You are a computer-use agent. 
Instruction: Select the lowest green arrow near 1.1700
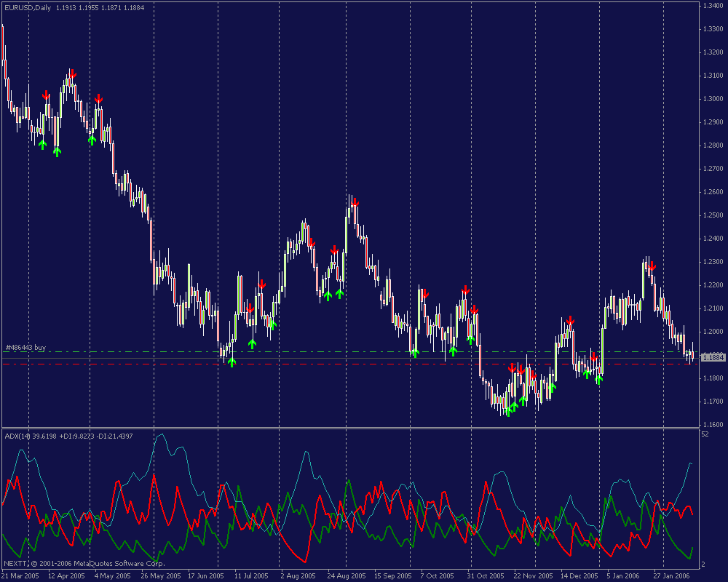pyautogui.click(x=508, y=411)
